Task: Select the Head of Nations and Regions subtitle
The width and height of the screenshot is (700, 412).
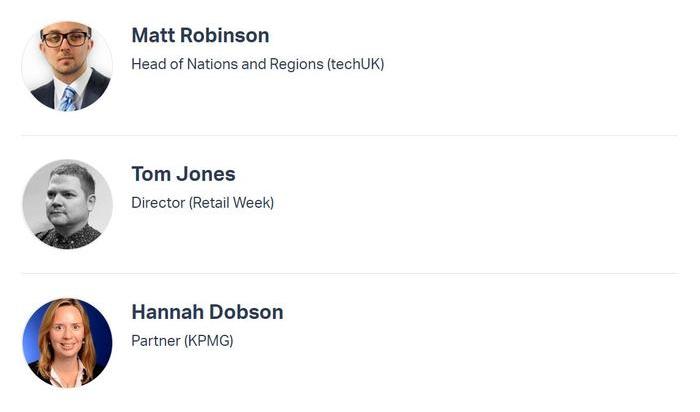Action: (x=258, y=64)
